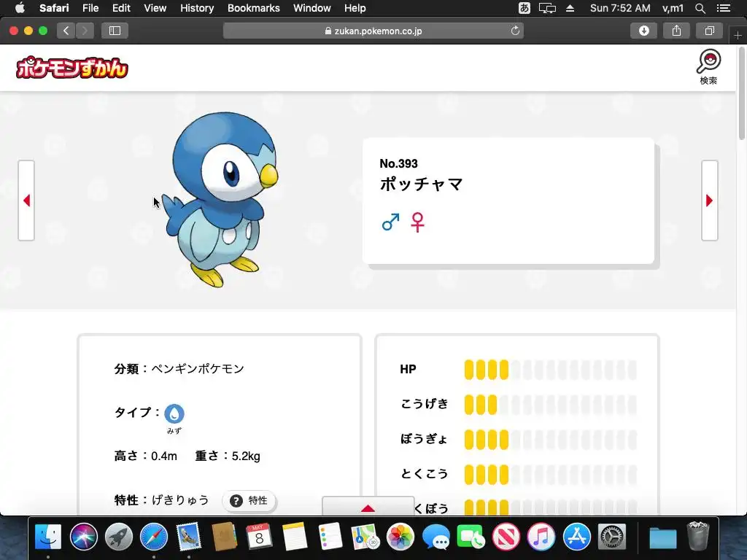
Task: Launch Siri from the Dock
Action: coord(83,537)
